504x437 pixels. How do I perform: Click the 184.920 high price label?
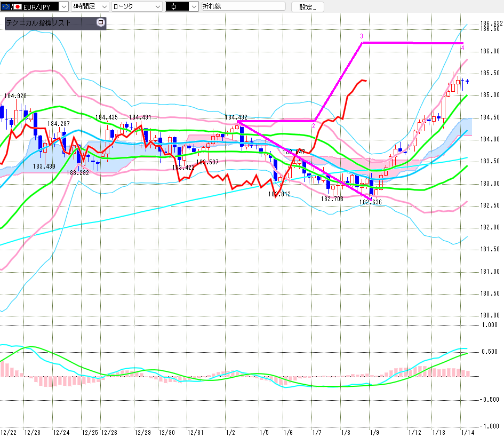click(15, 96)
